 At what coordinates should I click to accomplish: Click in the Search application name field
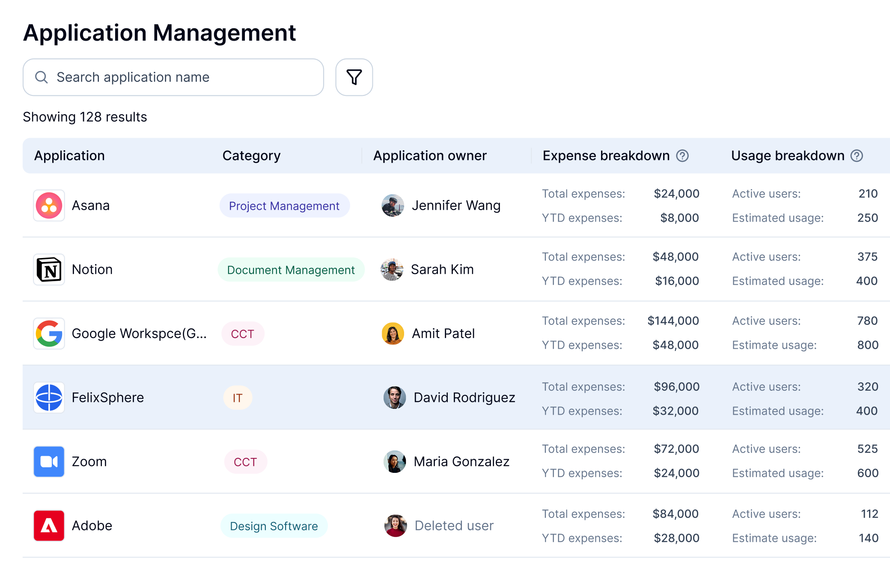click(173, 77)
